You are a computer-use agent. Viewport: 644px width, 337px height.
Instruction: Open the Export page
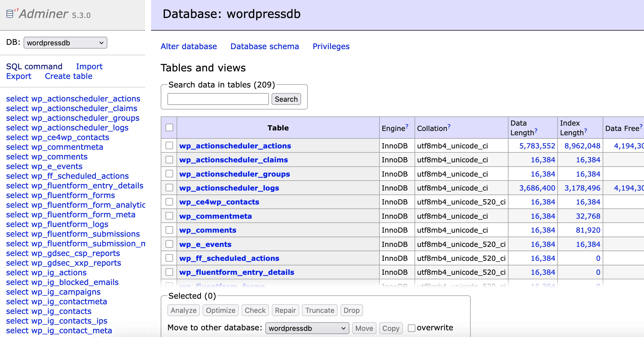[x=19, y=76]
